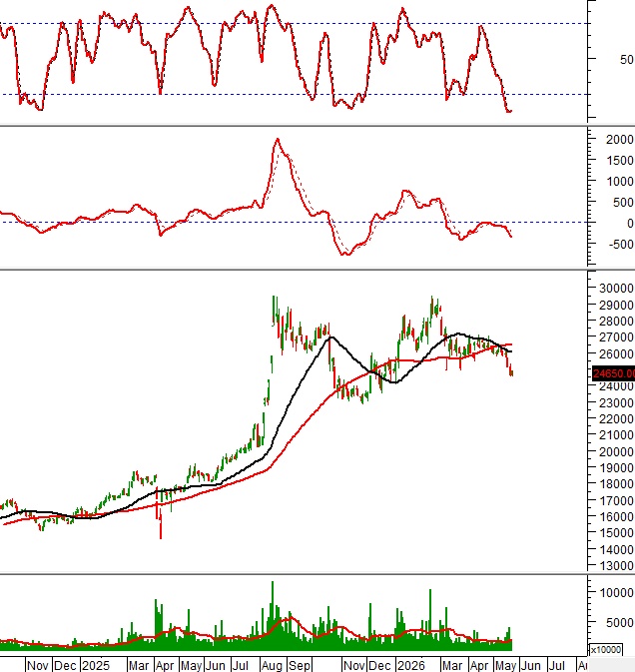
Task: Select the Nov label preceding 2025
Action: click(x=37, y=666)
